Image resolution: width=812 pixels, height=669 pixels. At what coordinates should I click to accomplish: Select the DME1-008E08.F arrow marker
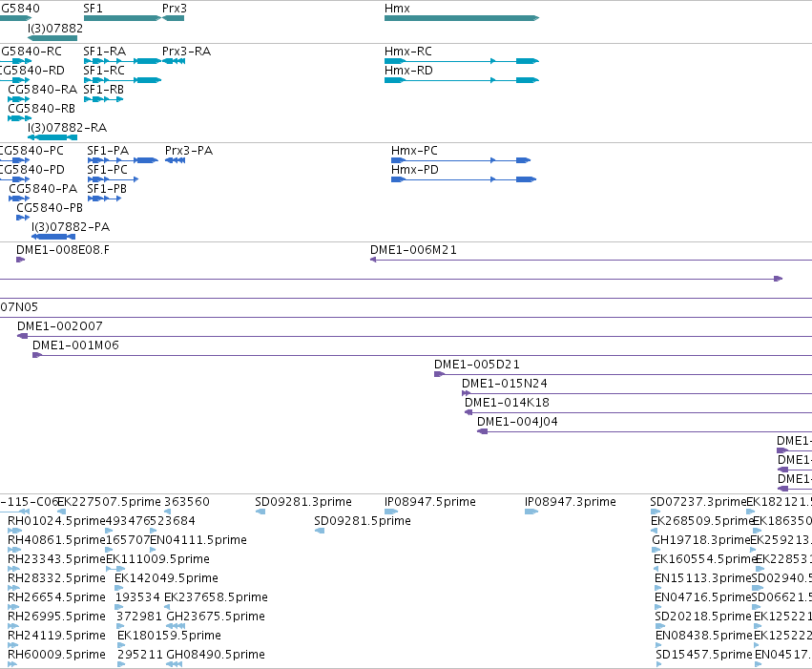[x=21, y=260]
